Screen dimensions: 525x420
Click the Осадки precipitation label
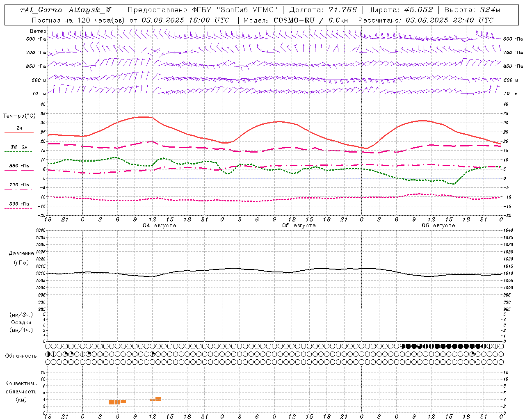point(21,322)
